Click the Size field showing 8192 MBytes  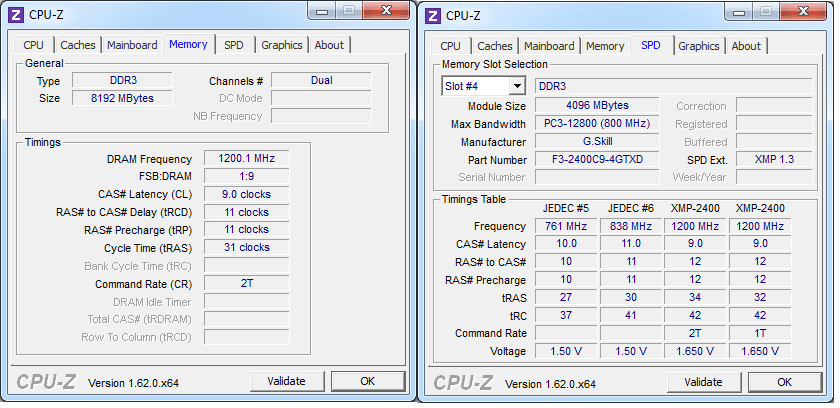click(x=122, y=98)
